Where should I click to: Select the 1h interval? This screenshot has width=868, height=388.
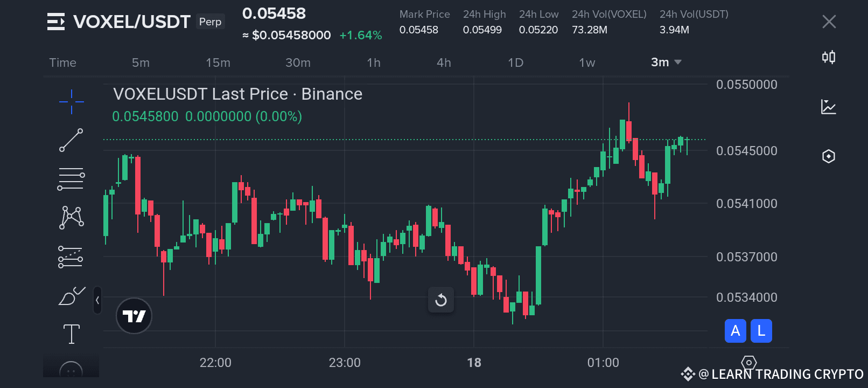click(374, 63)
